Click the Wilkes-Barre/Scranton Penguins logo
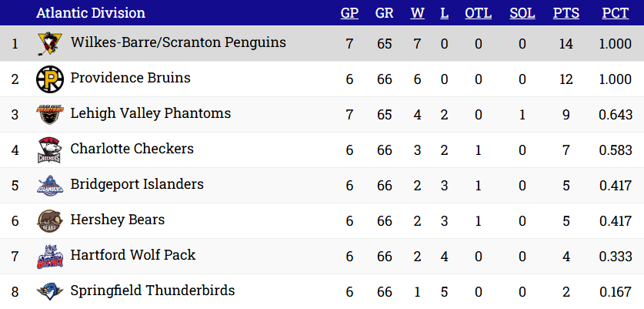Viewport: 644px width, 309px height. [x=48, y=44]
